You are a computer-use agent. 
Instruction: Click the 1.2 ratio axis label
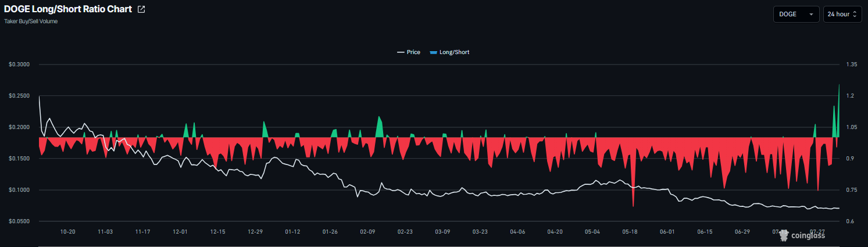850,95
